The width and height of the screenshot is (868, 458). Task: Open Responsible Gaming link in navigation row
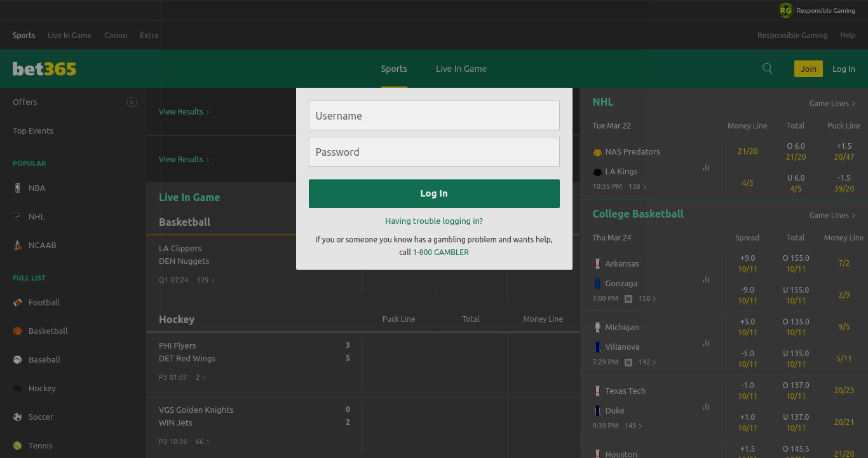click(792, 35)
